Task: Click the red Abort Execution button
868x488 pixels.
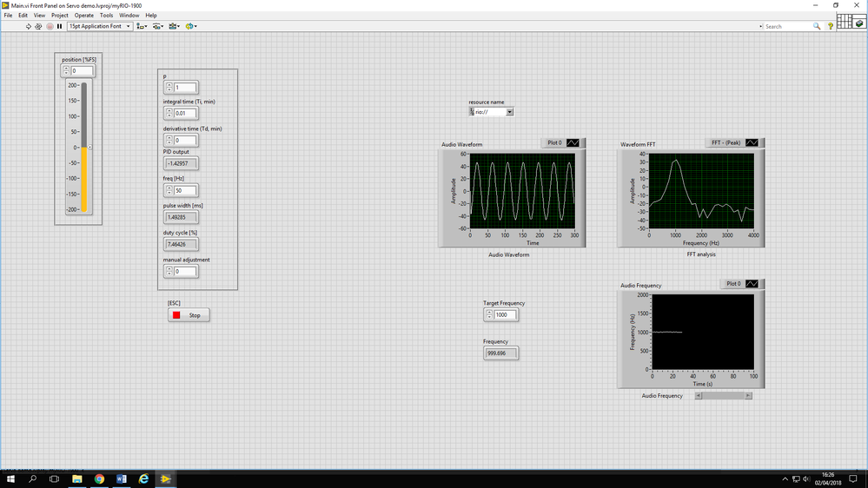Action: [x=50, y=26]
